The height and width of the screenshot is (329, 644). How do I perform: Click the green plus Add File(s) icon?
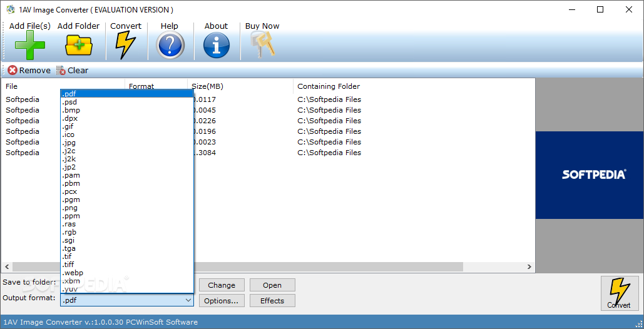30,45
